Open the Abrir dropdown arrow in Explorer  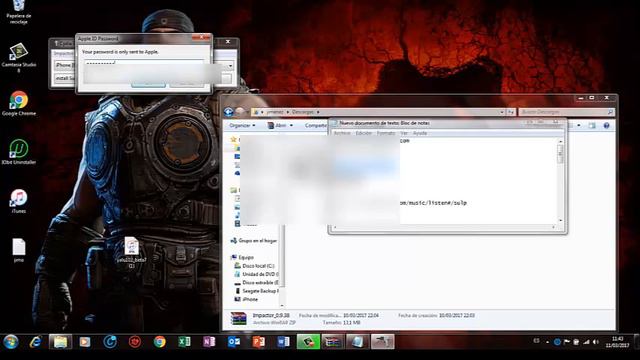point(291,125)
